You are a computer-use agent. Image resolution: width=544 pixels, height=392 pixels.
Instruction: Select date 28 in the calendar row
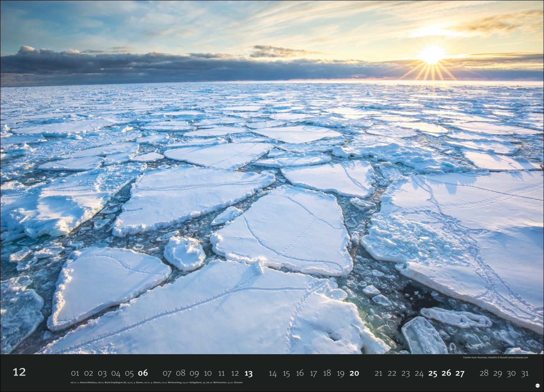point(484,373)
